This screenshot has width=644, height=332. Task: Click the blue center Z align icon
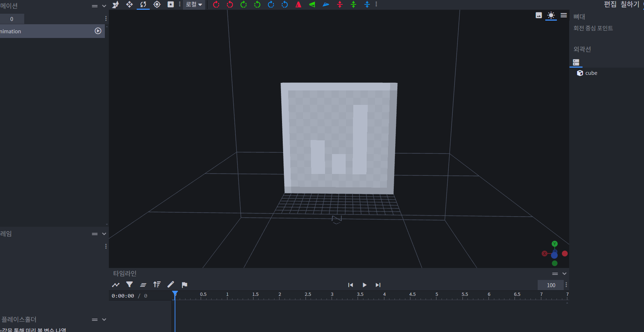click(x=367, y=4)
